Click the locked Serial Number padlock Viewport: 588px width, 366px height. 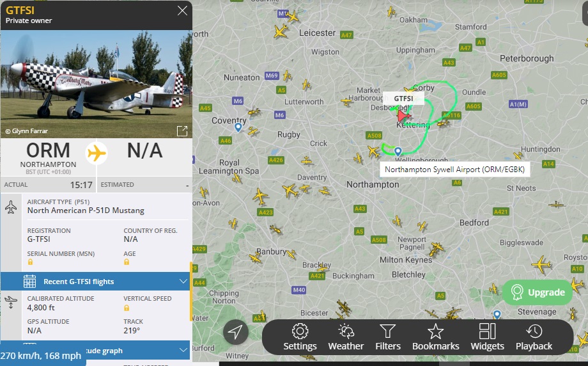[31, 262]
